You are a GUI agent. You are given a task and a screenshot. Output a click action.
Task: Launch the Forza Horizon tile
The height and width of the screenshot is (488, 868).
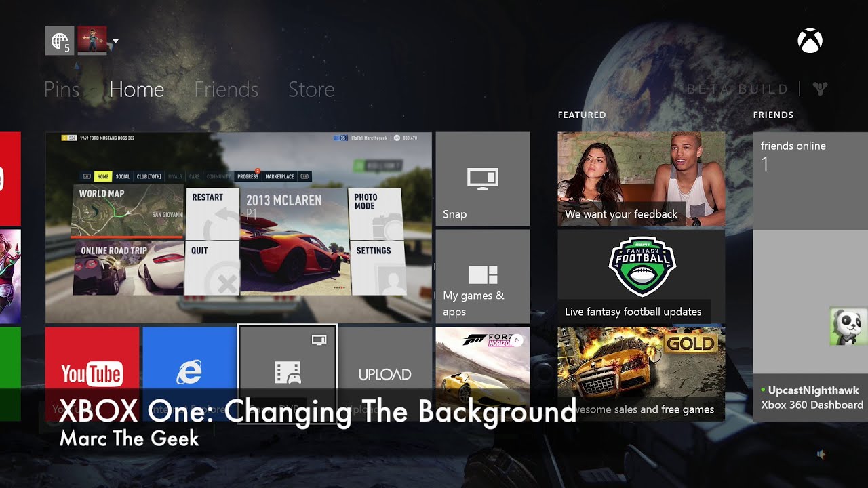pos(482,373)
